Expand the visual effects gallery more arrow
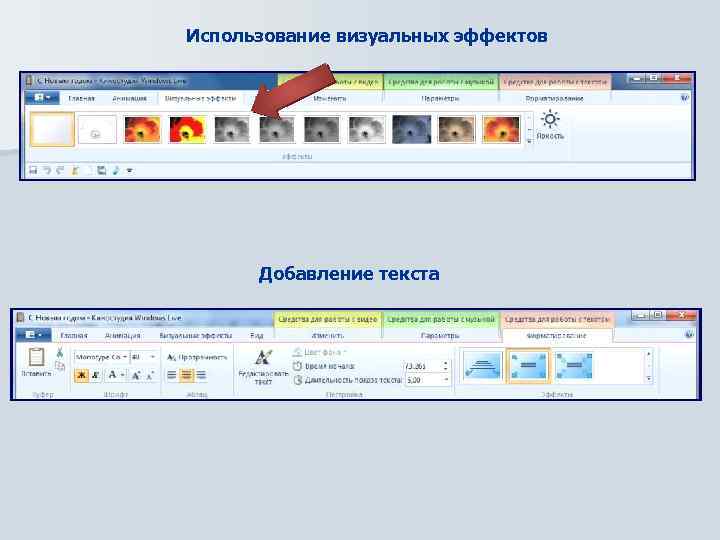Image resolution: width=720 pixels, height=540 pixels. click(529, 141)
